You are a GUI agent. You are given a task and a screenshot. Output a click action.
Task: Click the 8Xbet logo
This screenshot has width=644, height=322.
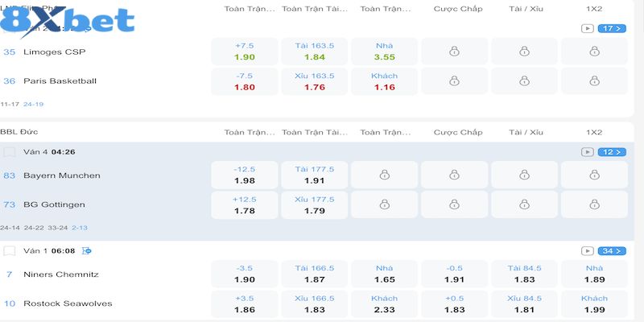[68, 21]
